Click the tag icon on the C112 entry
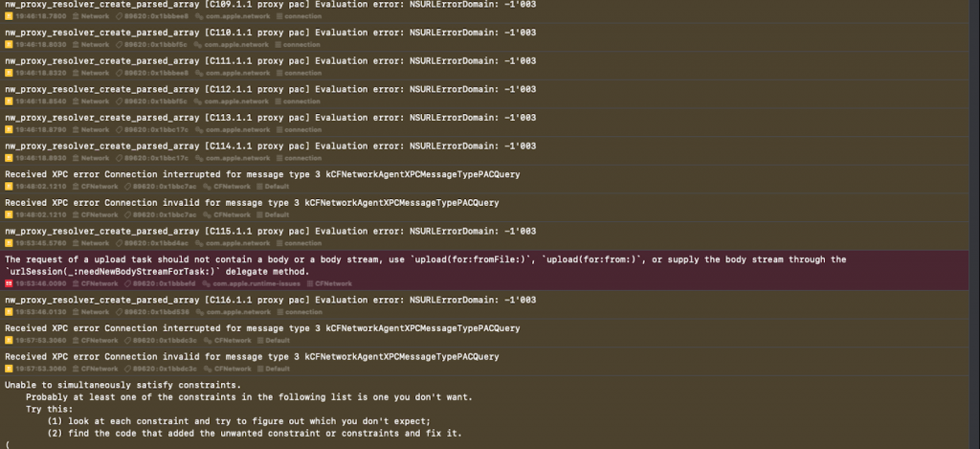The image size is (980, 449). pyautogui.click(x=121, y=101)
